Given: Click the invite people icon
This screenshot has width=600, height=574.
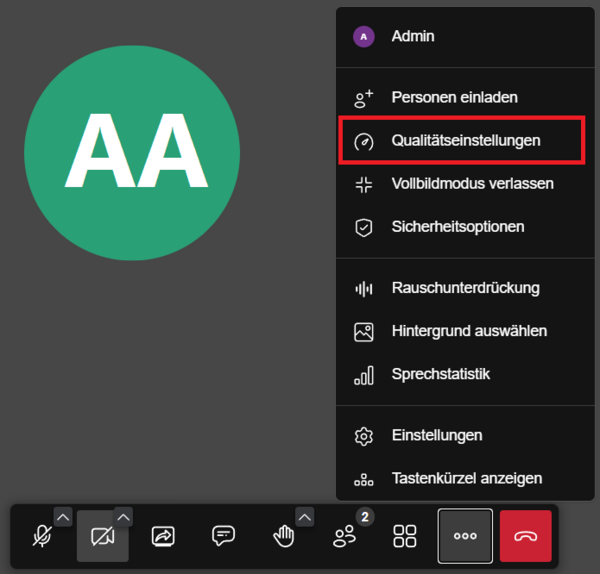Looking at the screenshot, I should (x=364, y=98).
